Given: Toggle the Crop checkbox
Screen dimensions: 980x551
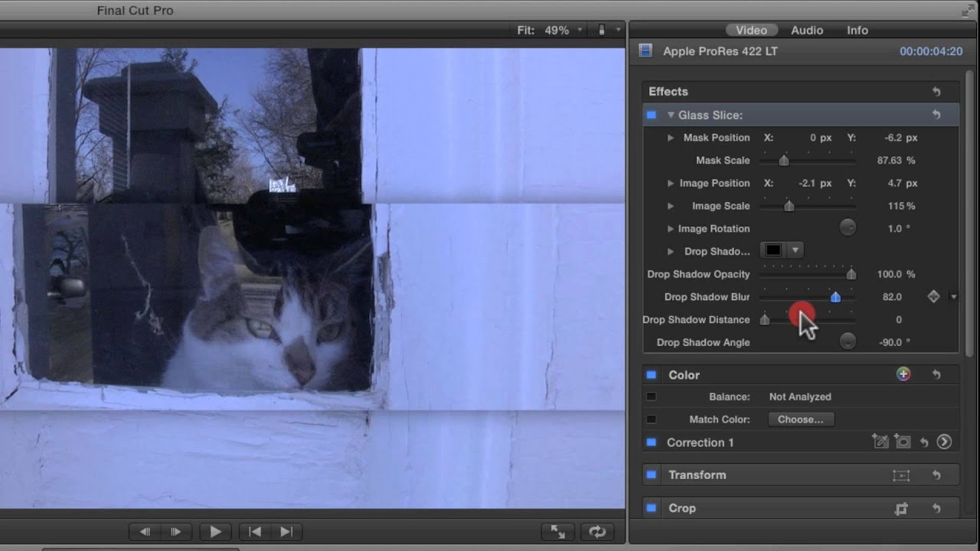Looking at the screenshot, I should [652, 508].
